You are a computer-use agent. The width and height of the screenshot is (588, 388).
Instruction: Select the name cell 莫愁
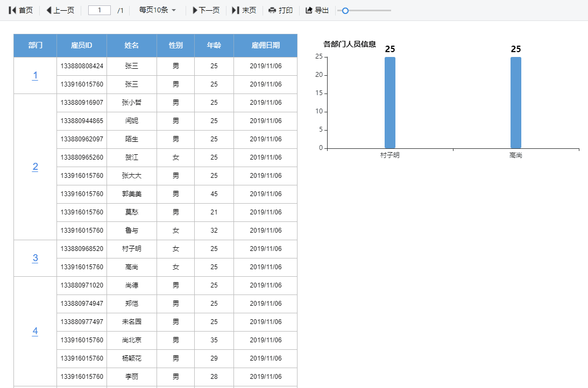pos(132,212)
